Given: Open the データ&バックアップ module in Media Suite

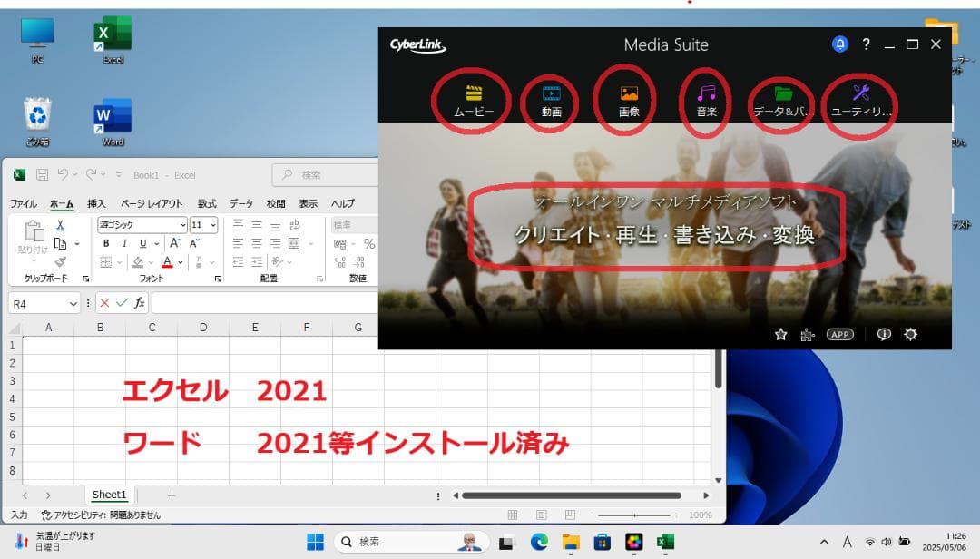Looking at the screenshot, I should pyautogui.click(x=783, y=102).
